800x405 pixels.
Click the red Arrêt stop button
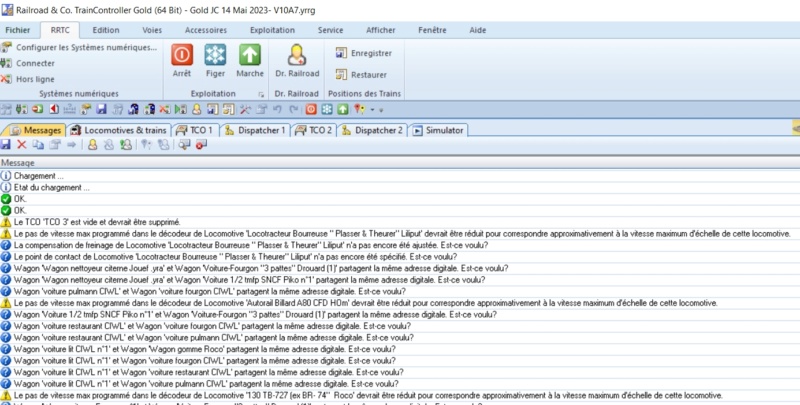tap(182, 61)
